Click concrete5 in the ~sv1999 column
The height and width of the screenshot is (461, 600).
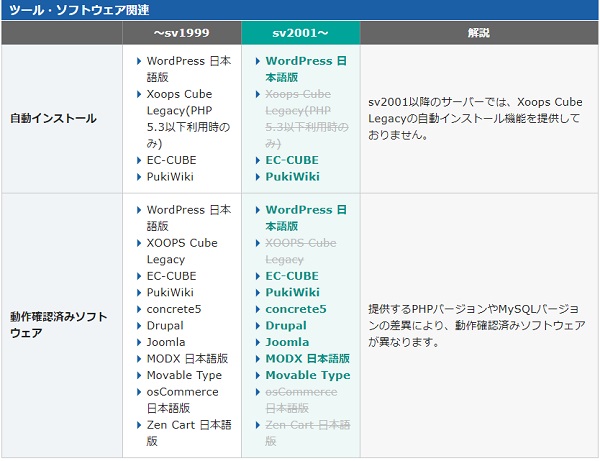point(174,309)
